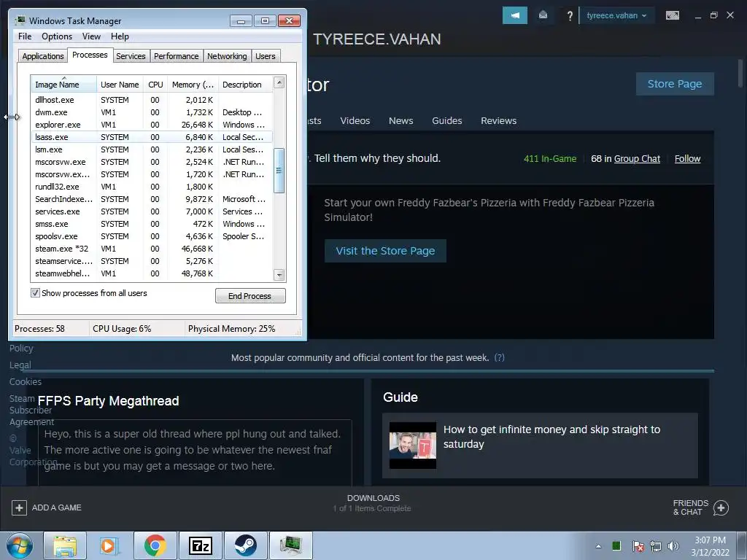Launch the media player taskbar icon
The width and height of the screenshot is (747, 560).
109,545
